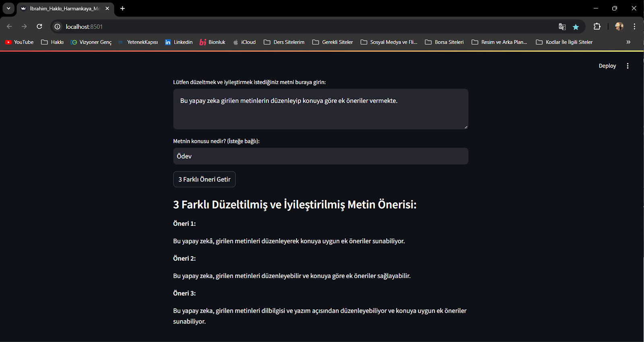Select the İbrahim_Hakkı_Harmankaya browser tab
The height and width of the screenshot is (342, 644).
tap(64, 8)
